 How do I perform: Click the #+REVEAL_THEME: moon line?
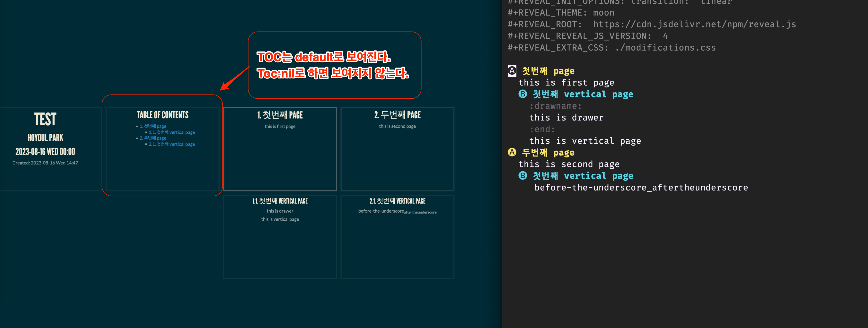pos(561,13)
